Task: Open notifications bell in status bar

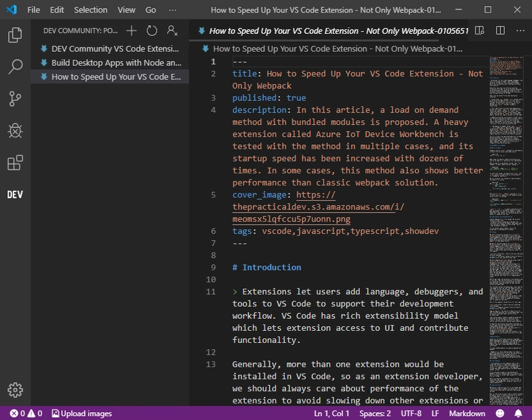Action: click(x=518, y=413)
